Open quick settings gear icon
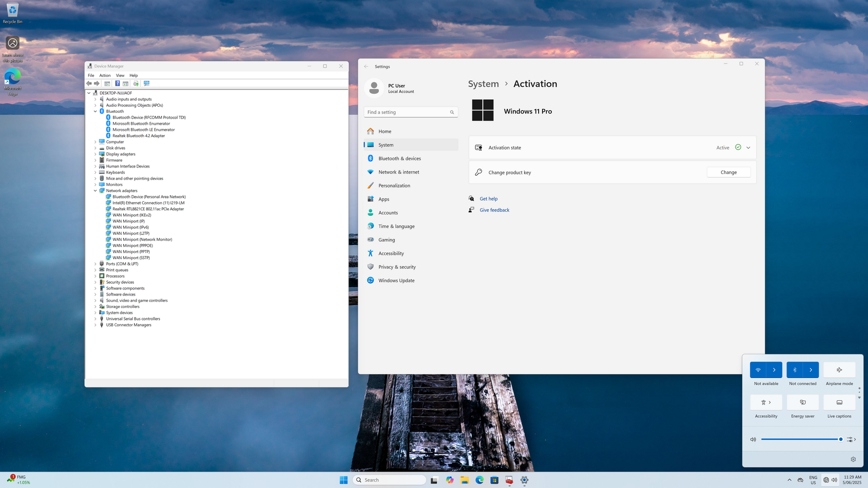The height and width of the screenshot is (488, 868). 853,459
